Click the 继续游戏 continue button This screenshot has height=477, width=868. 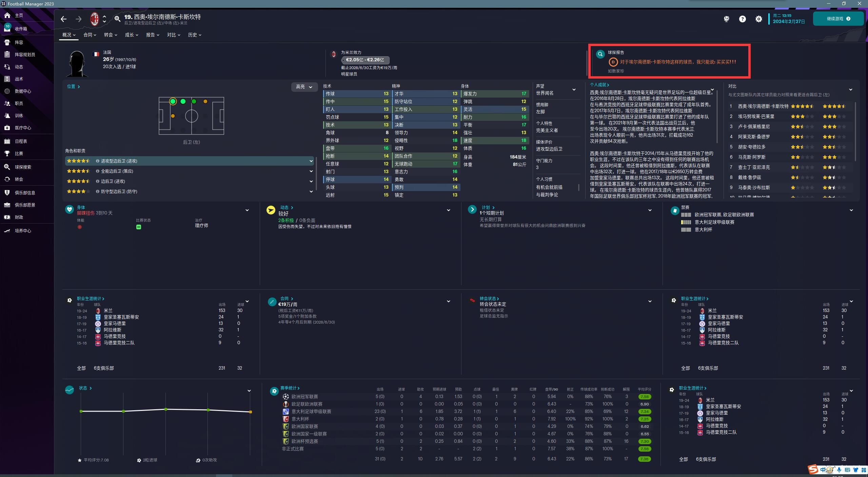tap(838, 19)
